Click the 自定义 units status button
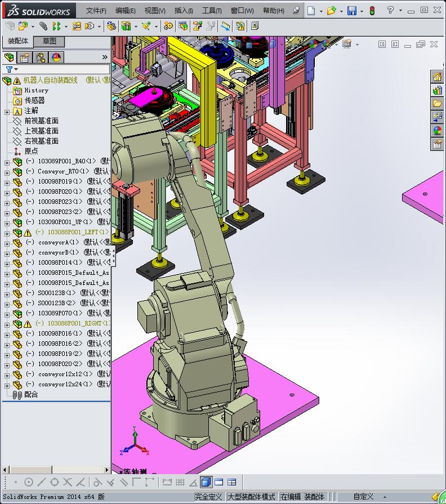This screenshot has height=504, width=446. click(363, 497)
